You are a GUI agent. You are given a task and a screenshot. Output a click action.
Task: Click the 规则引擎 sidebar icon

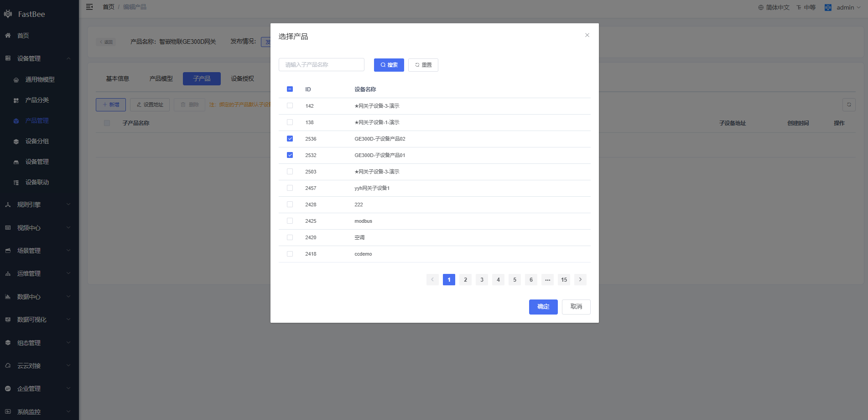pos(8,205)
